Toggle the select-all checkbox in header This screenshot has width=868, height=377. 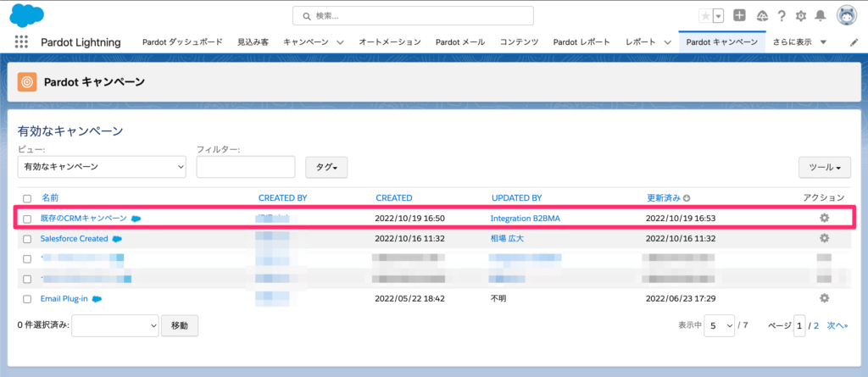27,199
